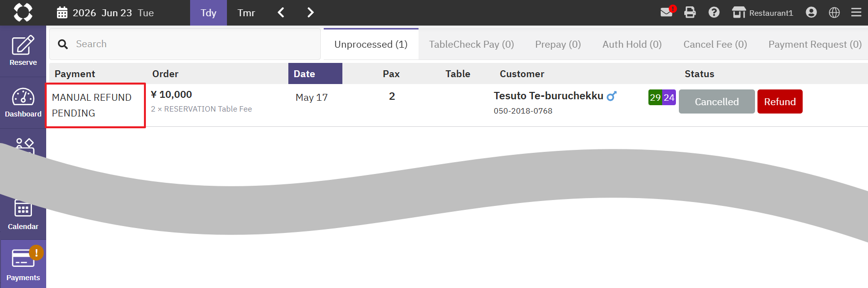
Task: Go to the previous day arrow
Action: (x=281, y=12)
